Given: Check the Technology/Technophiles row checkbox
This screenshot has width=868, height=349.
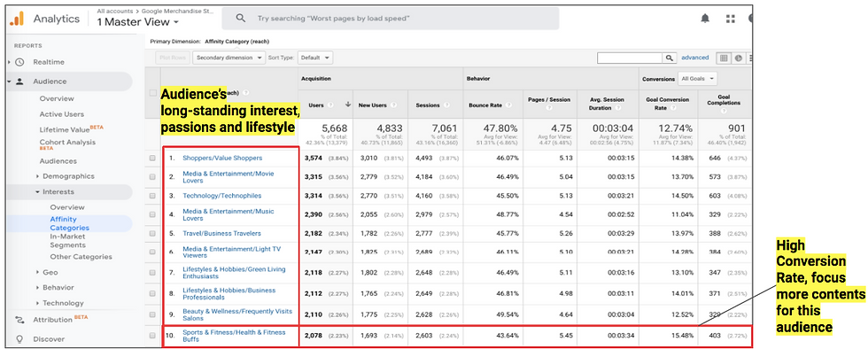Looking at the screenshot, I should [152, 196].
